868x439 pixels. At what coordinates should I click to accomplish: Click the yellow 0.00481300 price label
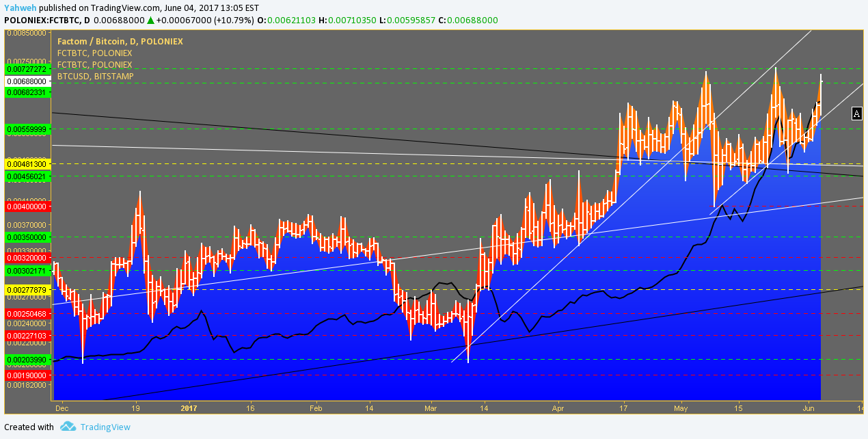pos(27,165)
